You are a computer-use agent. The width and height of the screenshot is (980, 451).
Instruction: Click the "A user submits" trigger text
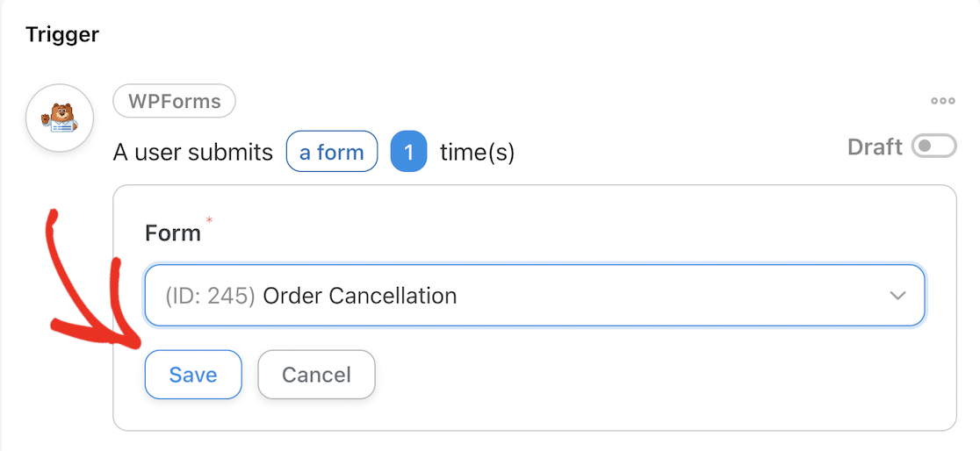pos(193,153)
